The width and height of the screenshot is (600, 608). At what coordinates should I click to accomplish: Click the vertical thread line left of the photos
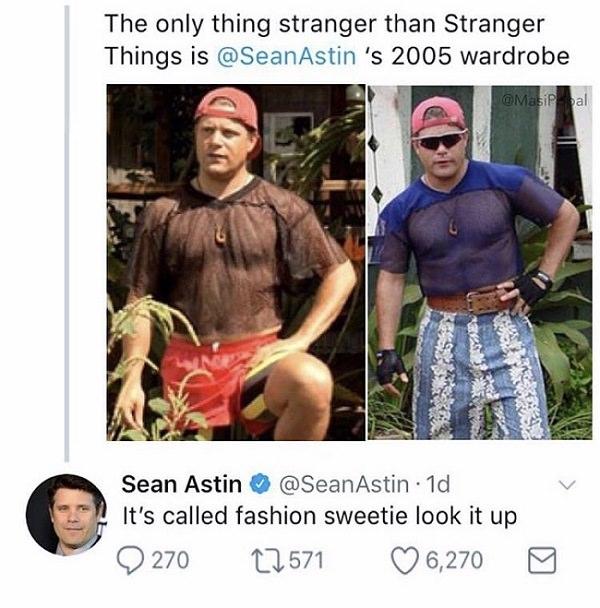pyautogui.click(x=68, y=250)
